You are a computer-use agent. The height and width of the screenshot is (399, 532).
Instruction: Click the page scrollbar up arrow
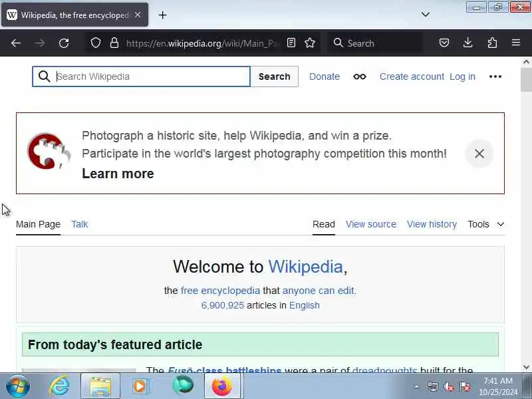coord(526,62)
